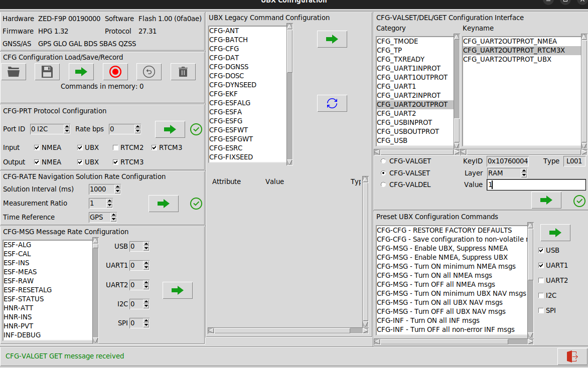Send CFG-VALSET command green arrow
Screen dimensions: 588x368
point(546,200)
